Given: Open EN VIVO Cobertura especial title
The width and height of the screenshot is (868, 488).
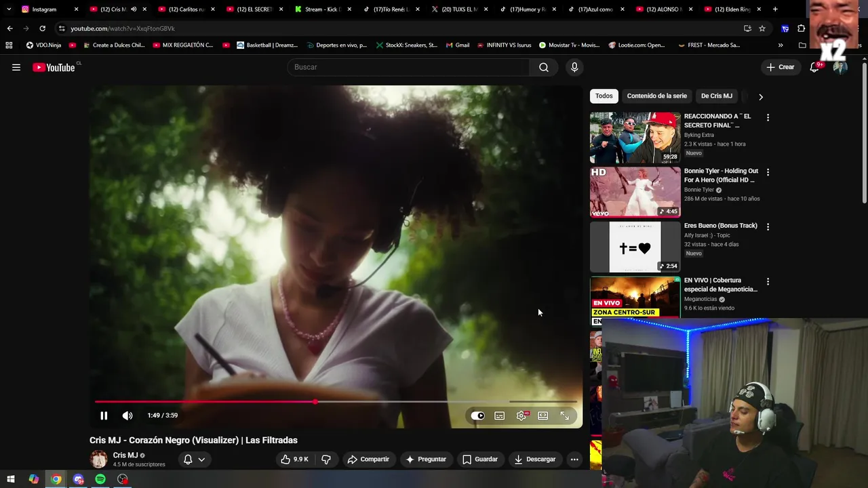Looking at the screenshot, I should pos(721,285).
